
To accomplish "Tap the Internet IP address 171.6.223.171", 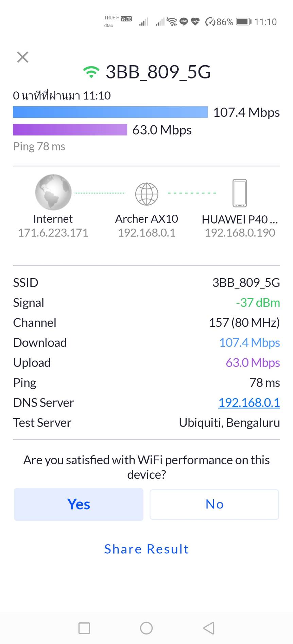I will click(x=53, y=233).
